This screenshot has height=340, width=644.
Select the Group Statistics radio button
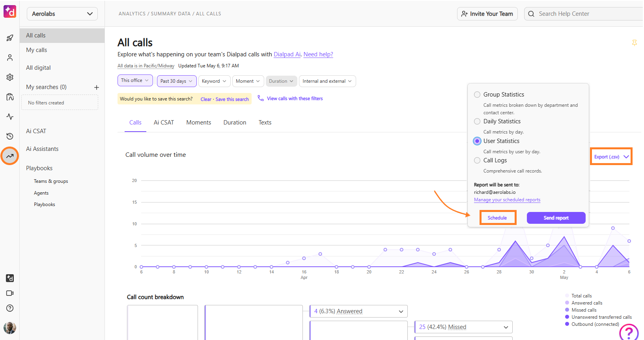(477, 95)
